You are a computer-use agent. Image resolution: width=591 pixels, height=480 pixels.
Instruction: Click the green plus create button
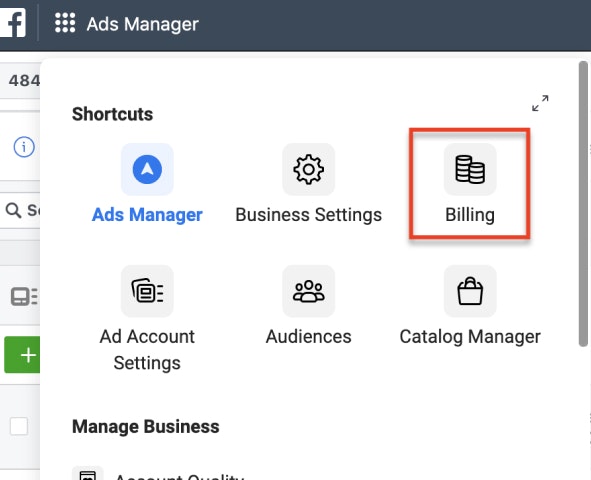(22, 355)
